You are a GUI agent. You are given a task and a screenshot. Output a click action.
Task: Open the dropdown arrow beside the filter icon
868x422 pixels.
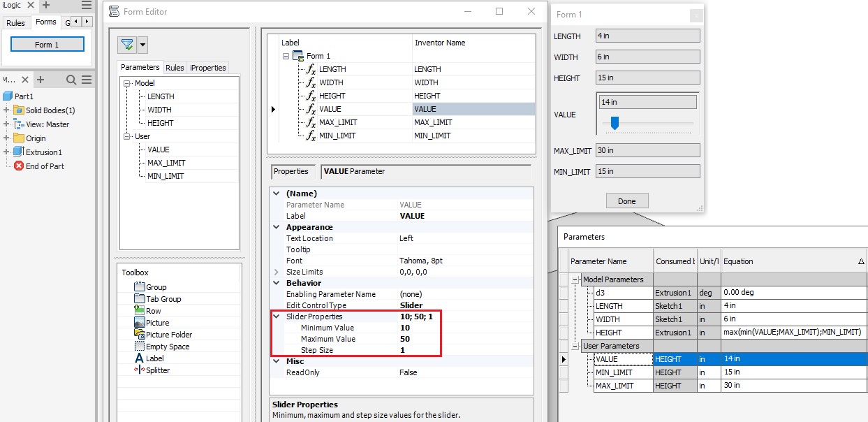pyautogui.click(x=142, y=44)
